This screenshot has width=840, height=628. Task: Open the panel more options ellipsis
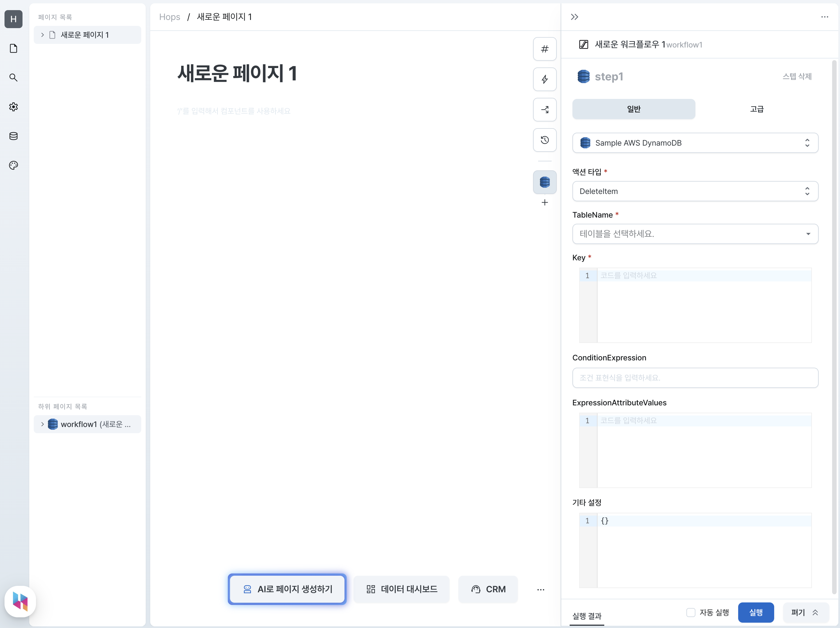tap(825, 17)
